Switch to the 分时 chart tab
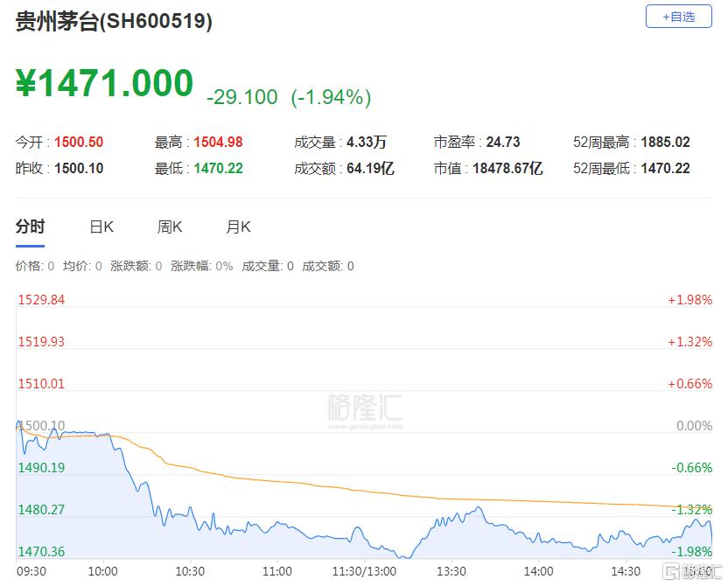Viewport: 728px width, 586px height. pyautogui.click(x=30, y=227)
